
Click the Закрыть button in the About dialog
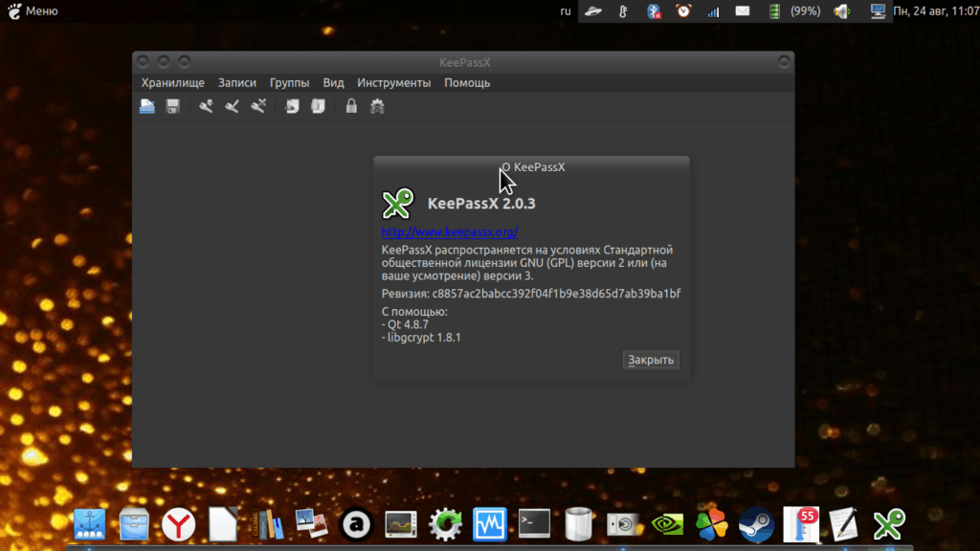point(651,360)
